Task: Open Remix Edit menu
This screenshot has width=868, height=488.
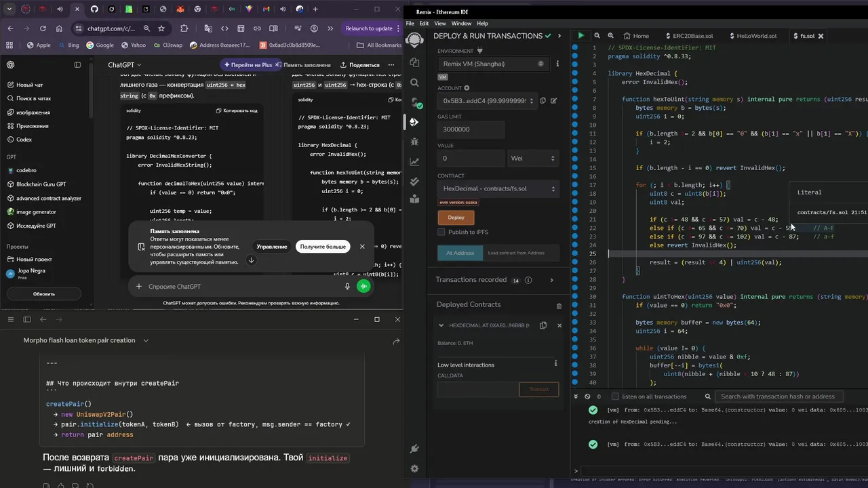Action: coord(424,23)
